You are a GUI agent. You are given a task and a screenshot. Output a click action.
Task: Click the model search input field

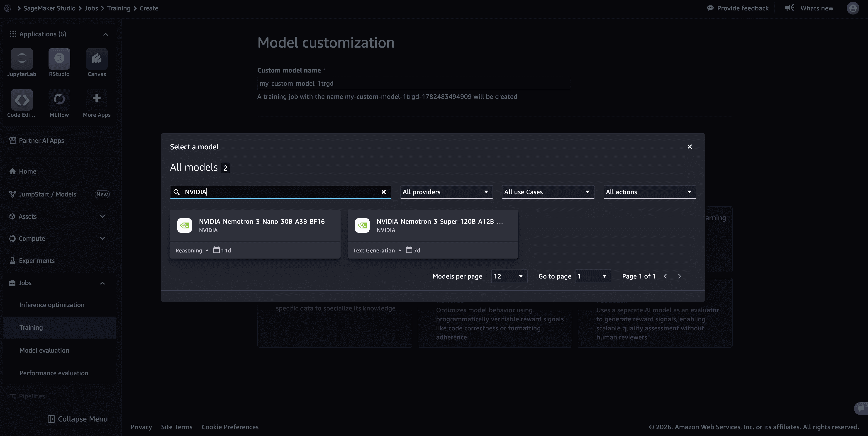coord(280,192)
